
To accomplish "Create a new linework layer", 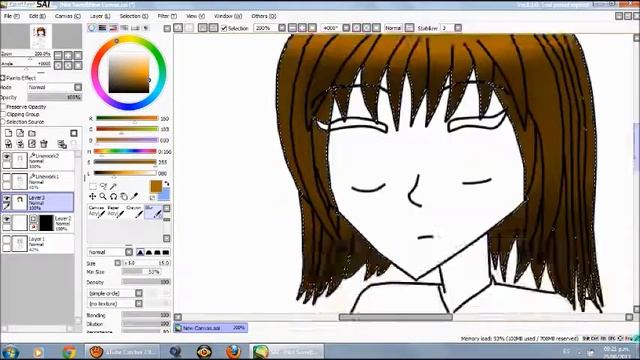I will tap(20, 133).
